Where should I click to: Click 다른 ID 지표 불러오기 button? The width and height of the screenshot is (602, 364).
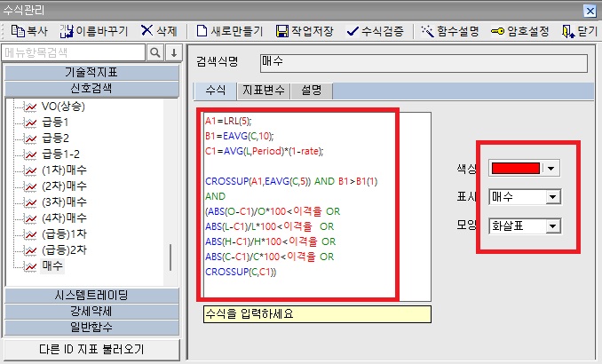(x=91, y=350)
